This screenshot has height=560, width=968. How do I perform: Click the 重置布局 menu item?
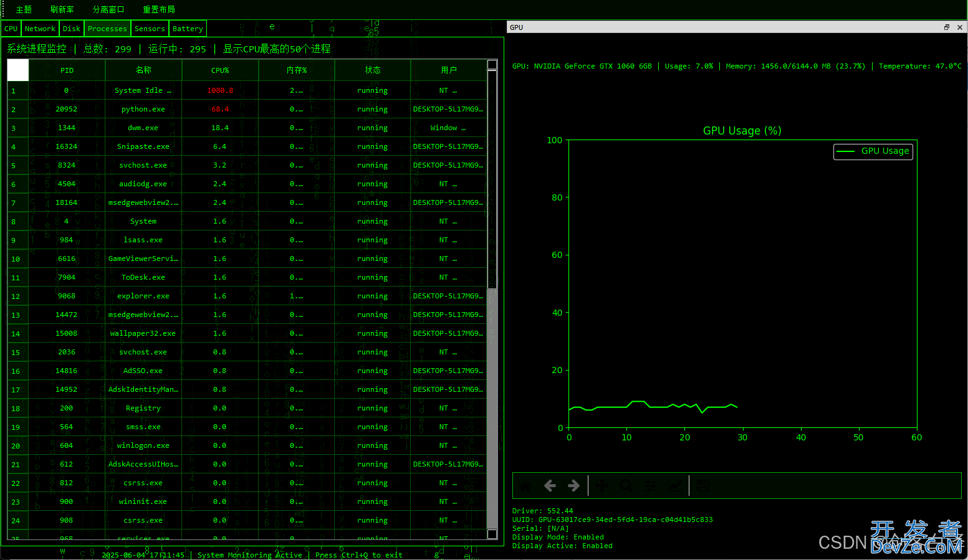pos(159,9)
